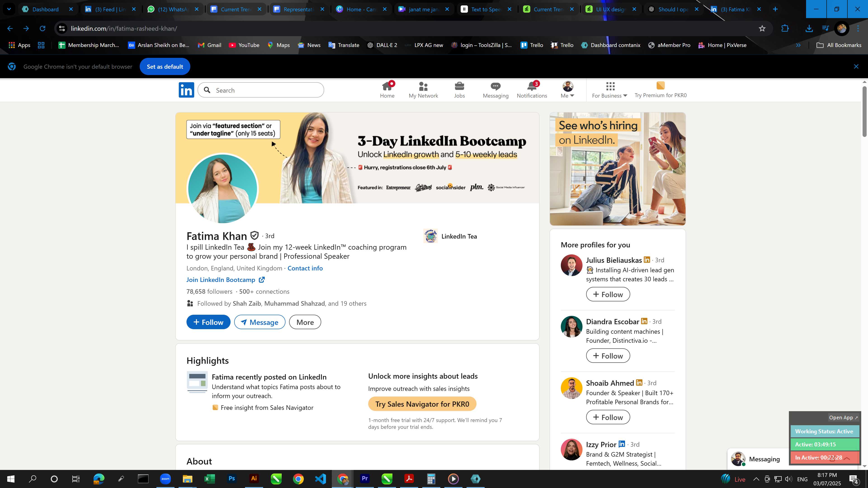Go back to previous page
The height and width of the screenshot is (488, 868).
pyautogui.click(x=10, y=29)
